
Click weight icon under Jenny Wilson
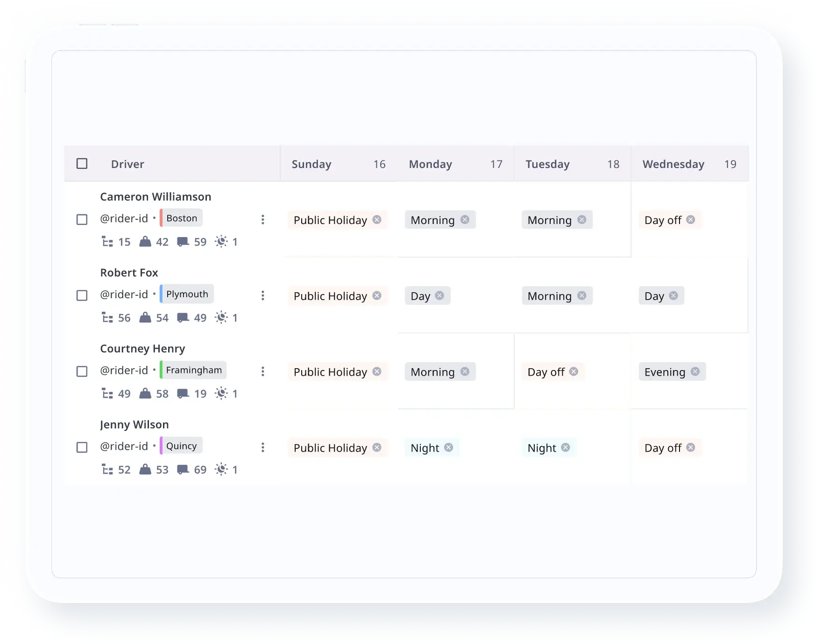click(x=145, y=469)
